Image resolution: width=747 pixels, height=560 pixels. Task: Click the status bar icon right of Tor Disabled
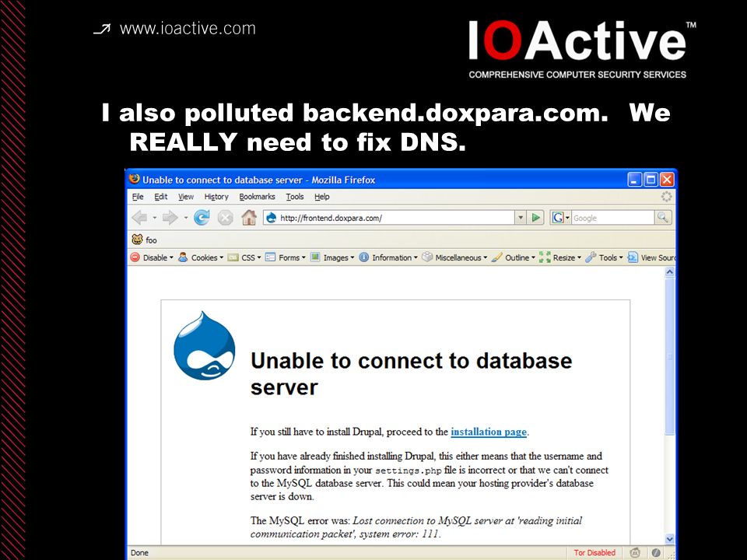[x=635, y=552]
